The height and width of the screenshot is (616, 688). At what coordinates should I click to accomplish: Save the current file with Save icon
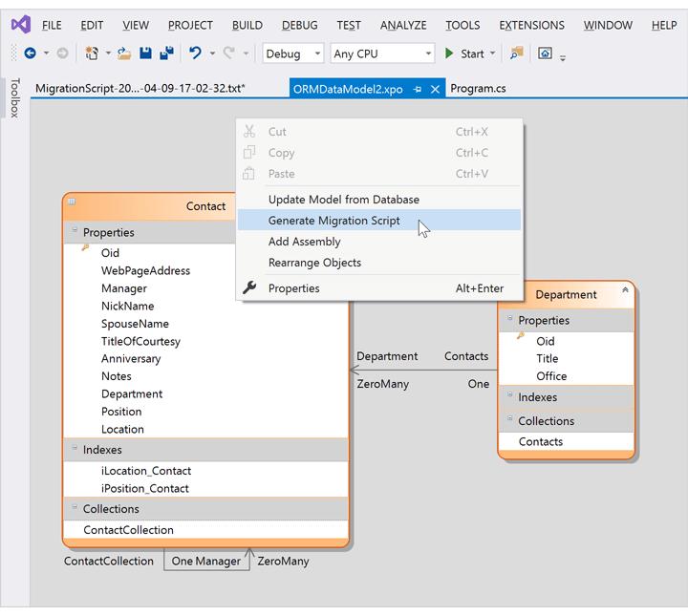coord(145,53)
